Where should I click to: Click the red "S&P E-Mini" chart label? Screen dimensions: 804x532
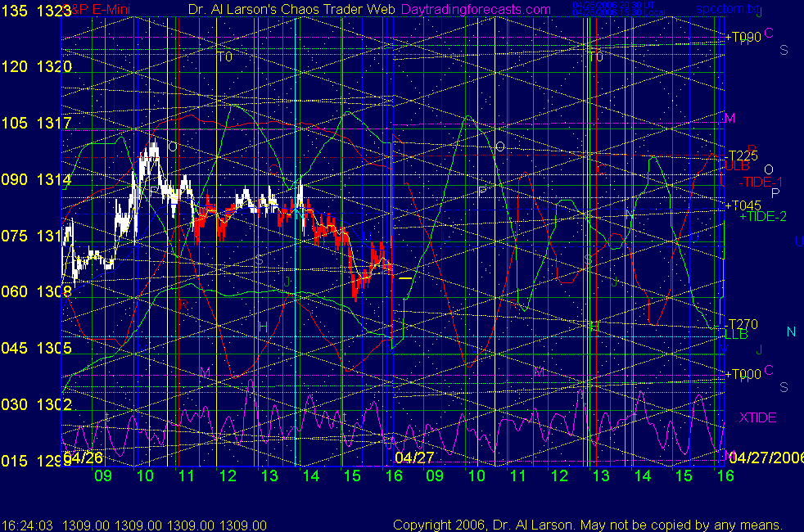[x=97, y=9]
